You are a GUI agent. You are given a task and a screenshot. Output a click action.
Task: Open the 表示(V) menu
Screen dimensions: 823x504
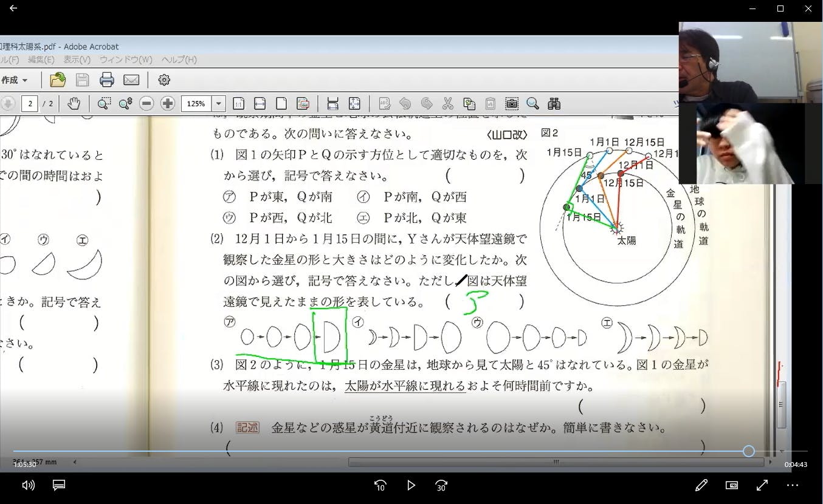[77, 60]
